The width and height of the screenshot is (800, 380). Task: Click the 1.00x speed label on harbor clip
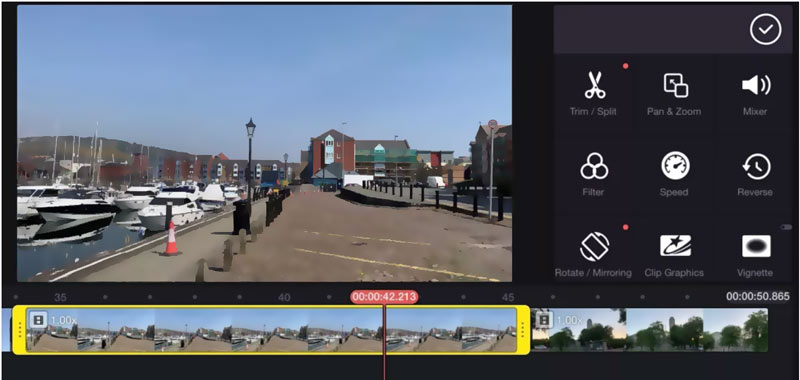pyautogui.click(x=63, y=320)
